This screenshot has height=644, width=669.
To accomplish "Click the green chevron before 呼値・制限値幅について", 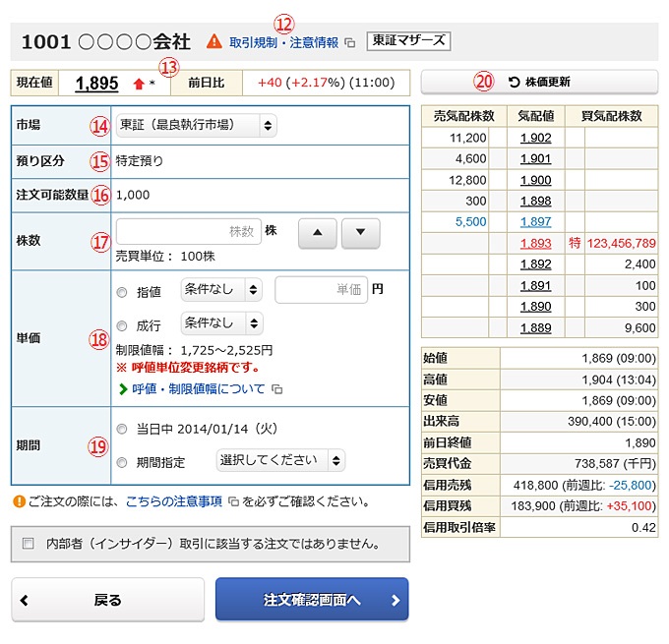I will (x=123, y=389).
